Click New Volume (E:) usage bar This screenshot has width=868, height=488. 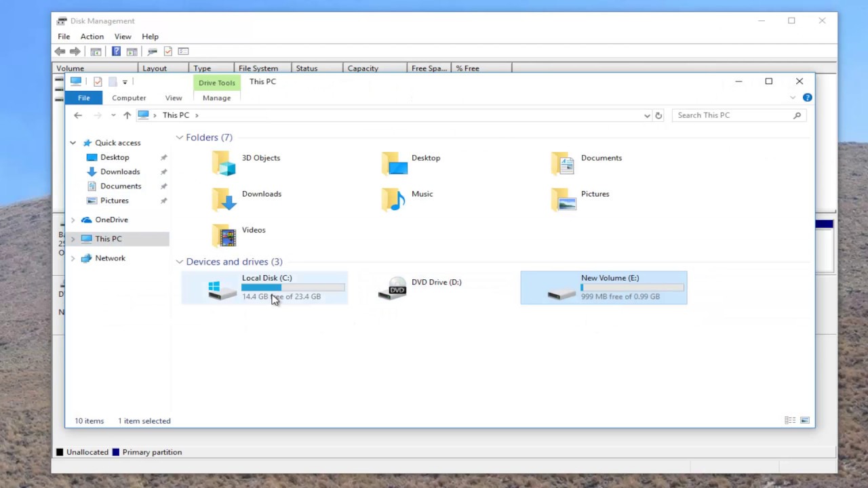(632, 287)
